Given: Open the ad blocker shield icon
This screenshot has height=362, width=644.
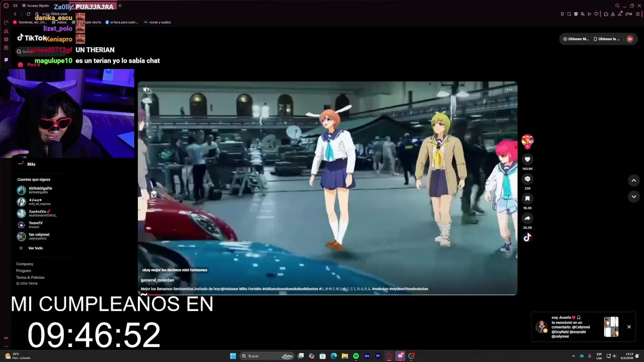Looking at the screenshot, I should click(x=576, y=14).
